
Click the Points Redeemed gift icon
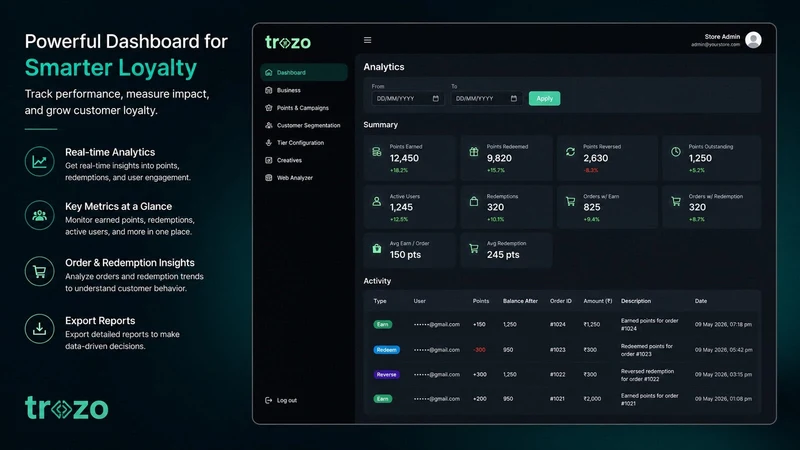474,152
